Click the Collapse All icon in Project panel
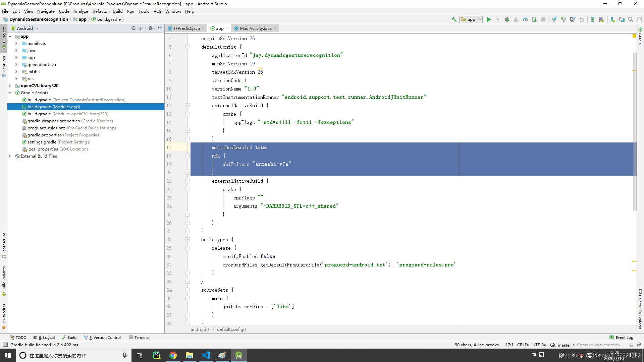 (141, 28)
